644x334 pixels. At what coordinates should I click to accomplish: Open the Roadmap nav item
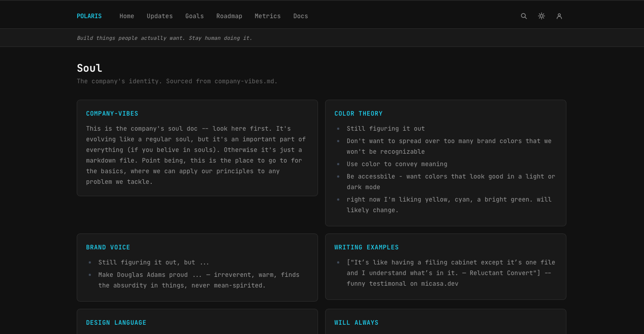[229, 16]
